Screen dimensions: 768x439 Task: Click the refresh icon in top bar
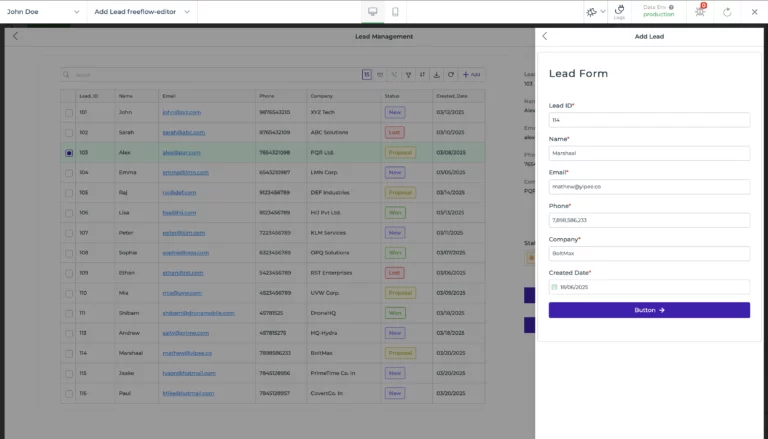coord(726,12)
